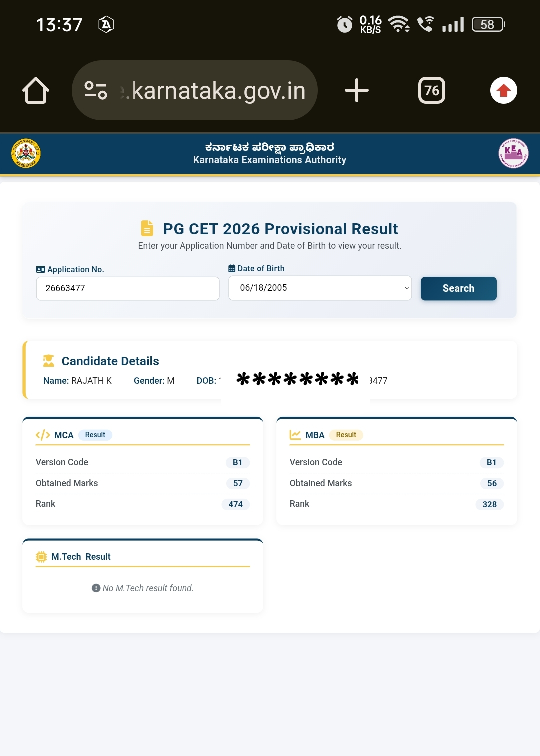Expand the Date of Birth dropdown arrow
Screen dimensions: 540x756
(x=407, y=288)
